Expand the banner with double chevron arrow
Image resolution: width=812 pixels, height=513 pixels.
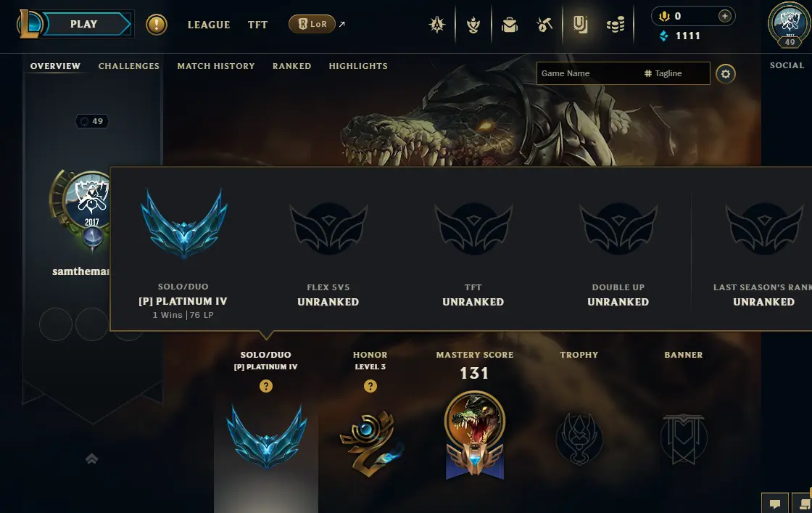click(91, 459)
